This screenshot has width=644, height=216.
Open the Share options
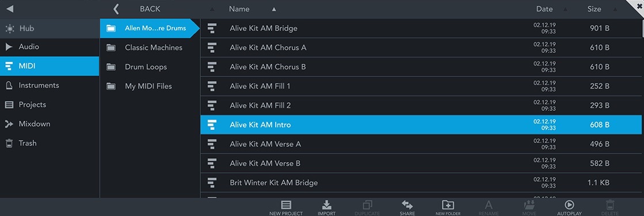(x=407, y=208)
